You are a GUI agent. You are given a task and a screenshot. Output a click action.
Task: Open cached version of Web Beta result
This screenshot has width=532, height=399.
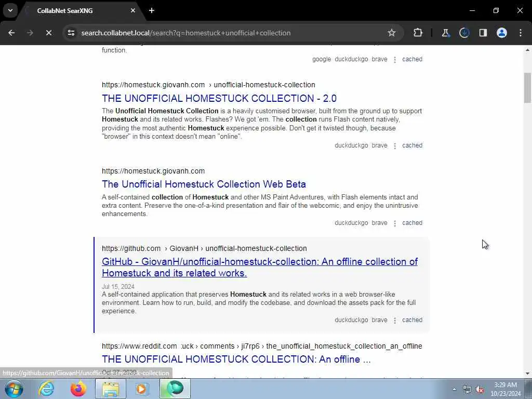pyautogui.click(x=412, y=223)
